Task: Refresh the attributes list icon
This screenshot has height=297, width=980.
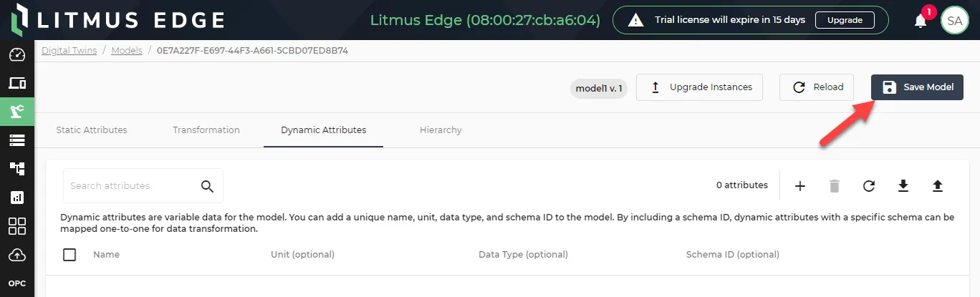Action: pos(868,186)
